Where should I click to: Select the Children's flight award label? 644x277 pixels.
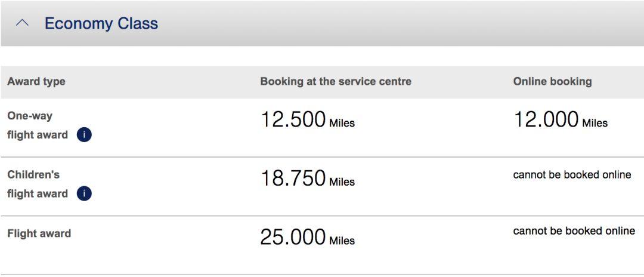point(38,184)
